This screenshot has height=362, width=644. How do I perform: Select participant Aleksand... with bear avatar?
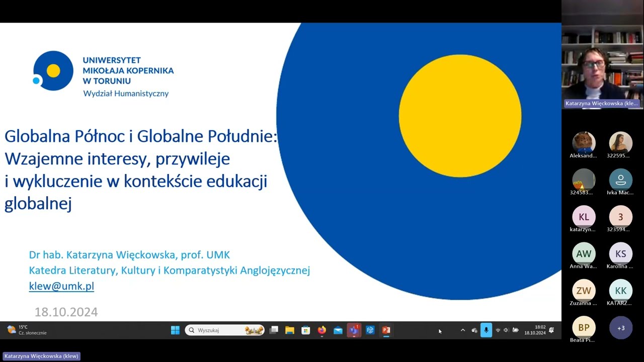(x=584, y=143)
